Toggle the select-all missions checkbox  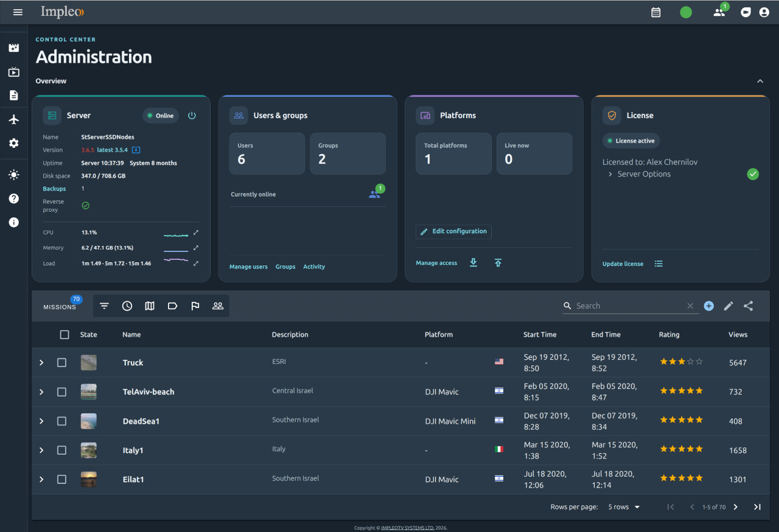65,334
